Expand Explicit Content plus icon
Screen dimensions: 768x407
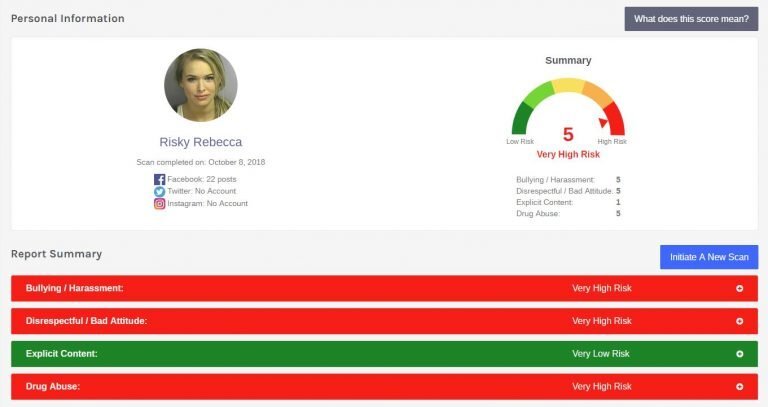click(x=740, y=354)
